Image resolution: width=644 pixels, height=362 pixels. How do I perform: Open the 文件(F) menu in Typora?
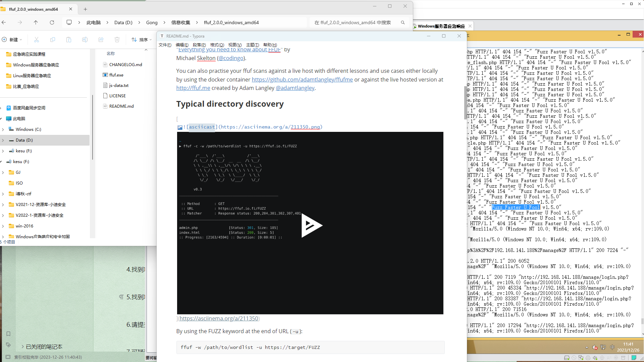click(x=165, y=45)
